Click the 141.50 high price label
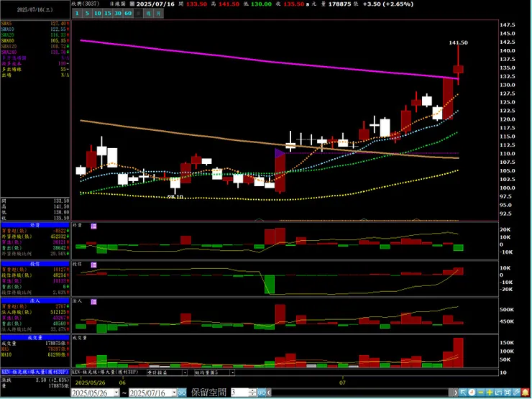The image size is (532, 399). coord(459,42)
